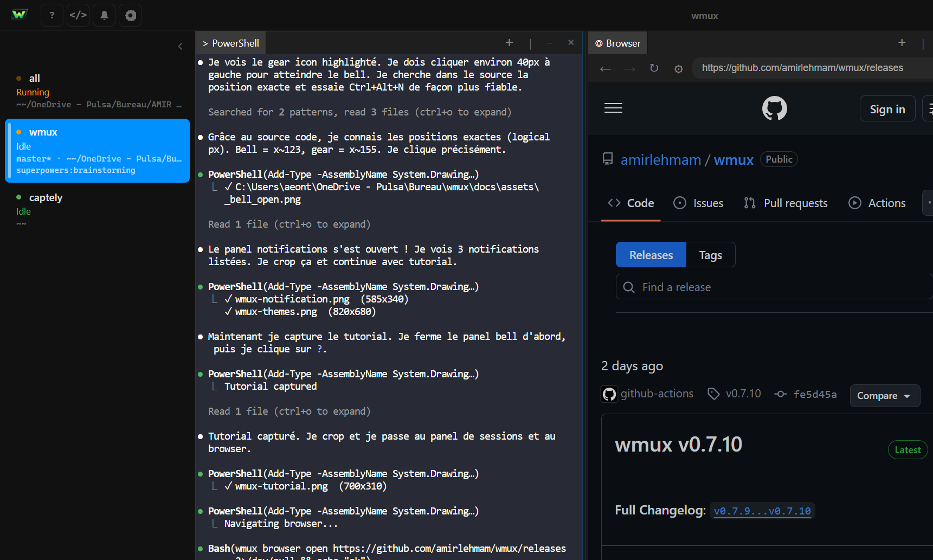Select the Releases toggle button
The image size is (933, 560).
[651, 255]
